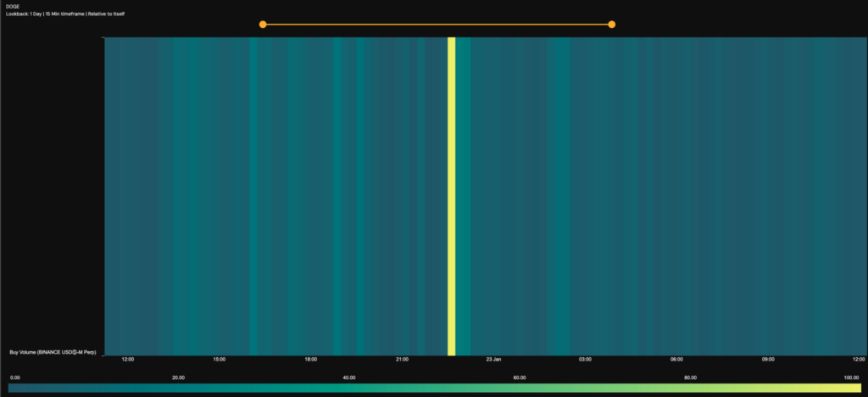Image resolution: width=868 pixels, height=397 pixels.
Task: Click the 18:00 time axis label
Action: (x=311, y=360)
